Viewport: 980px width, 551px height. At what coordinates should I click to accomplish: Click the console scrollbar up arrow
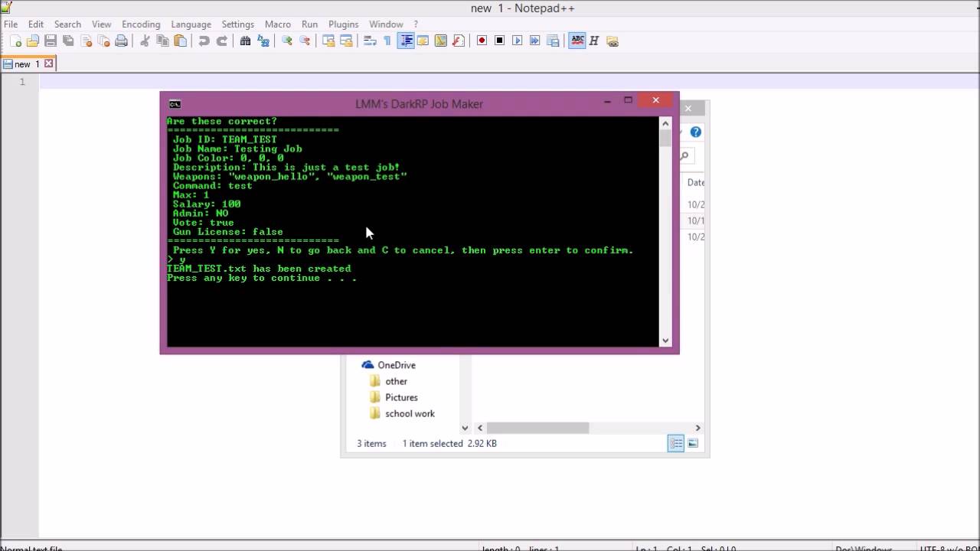click(665, 123)
